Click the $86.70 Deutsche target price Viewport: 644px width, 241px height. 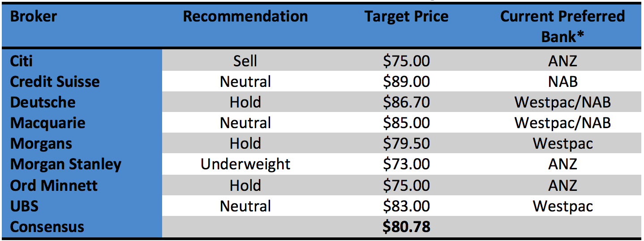[x=406, y=102]
